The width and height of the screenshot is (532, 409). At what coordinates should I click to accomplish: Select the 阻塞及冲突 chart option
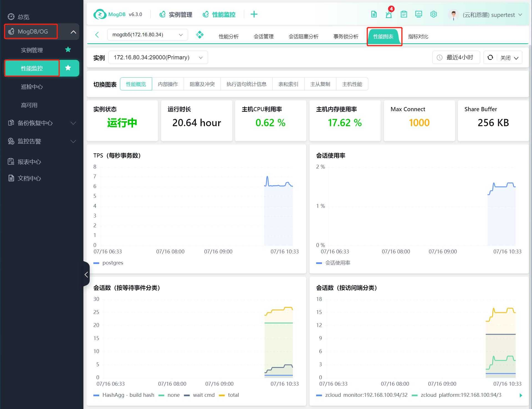pos(202,84)
